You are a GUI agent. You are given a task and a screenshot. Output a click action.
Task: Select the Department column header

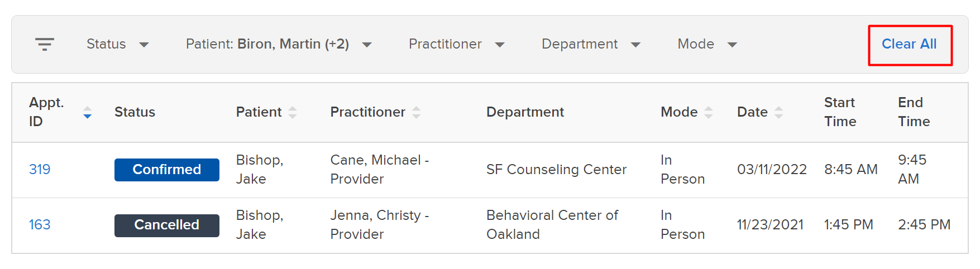point(525,112)
